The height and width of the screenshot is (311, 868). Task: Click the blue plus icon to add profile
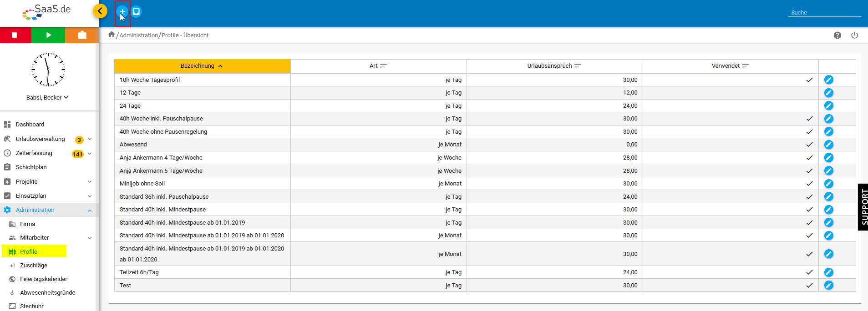[x=122, y=11]
